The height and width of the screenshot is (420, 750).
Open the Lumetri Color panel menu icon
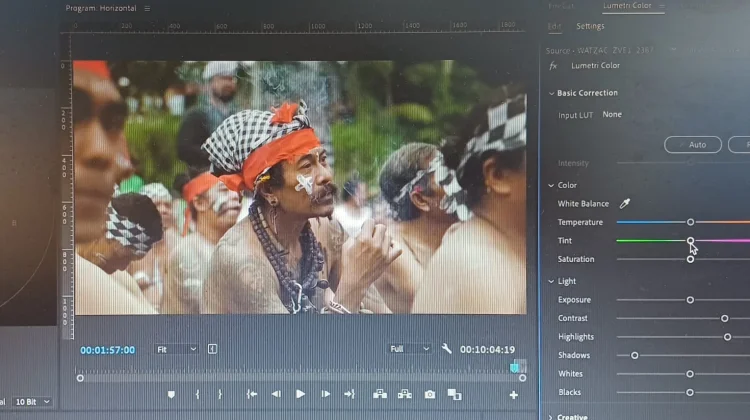(x=662, y=6)
